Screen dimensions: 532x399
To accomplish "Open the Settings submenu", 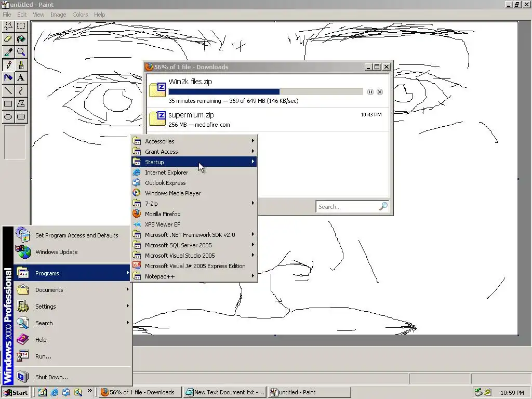I will point(72,307).
